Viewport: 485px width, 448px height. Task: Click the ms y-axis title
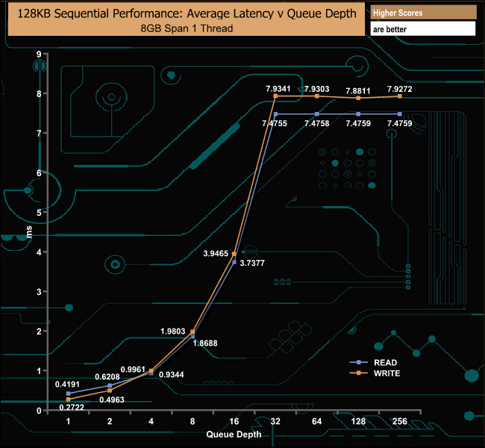[x=29, y=232]
